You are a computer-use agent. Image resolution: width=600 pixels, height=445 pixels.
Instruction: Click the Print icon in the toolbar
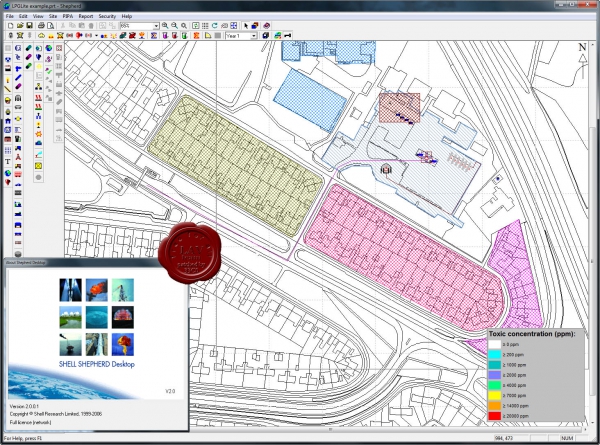41,26
